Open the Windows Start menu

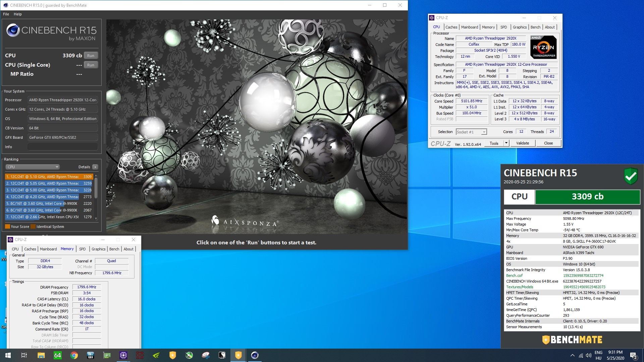click(x=8, y=355)
